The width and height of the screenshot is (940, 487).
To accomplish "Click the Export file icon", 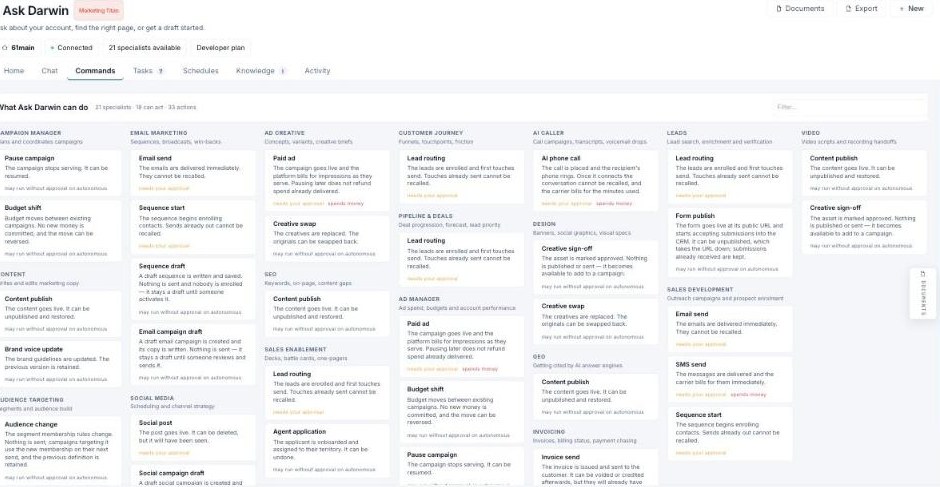I will (x=848, y=9).
